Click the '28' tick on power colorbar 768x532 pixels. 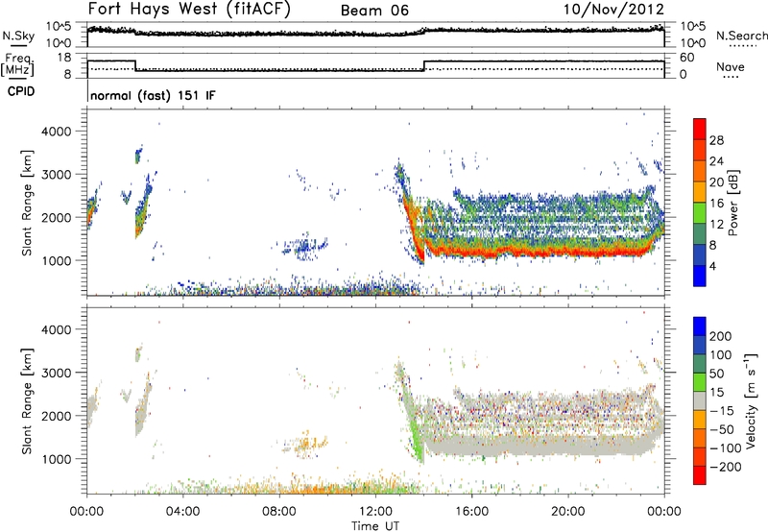pyautogui.click(x=716, y=140)
